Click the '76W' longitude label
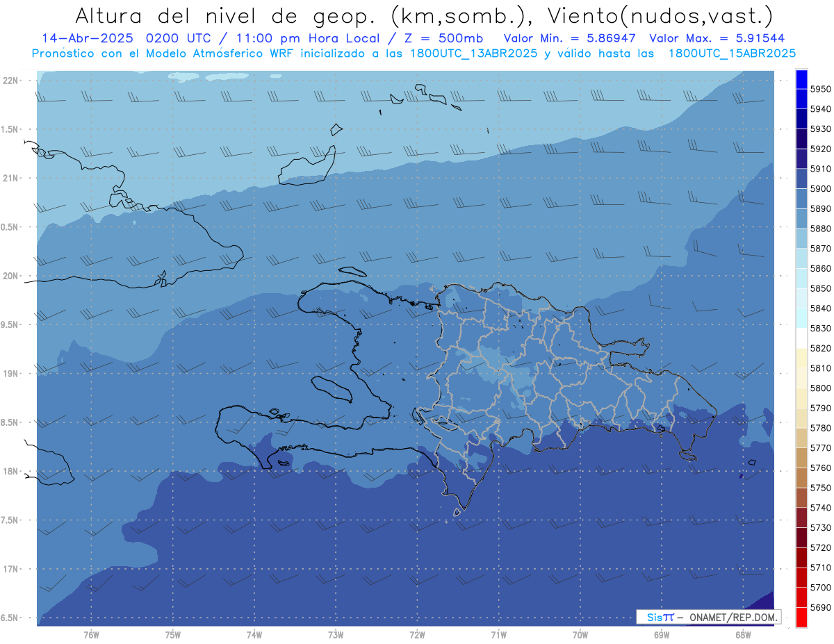Viewport: 834px width, 644px height. point(91,635)
